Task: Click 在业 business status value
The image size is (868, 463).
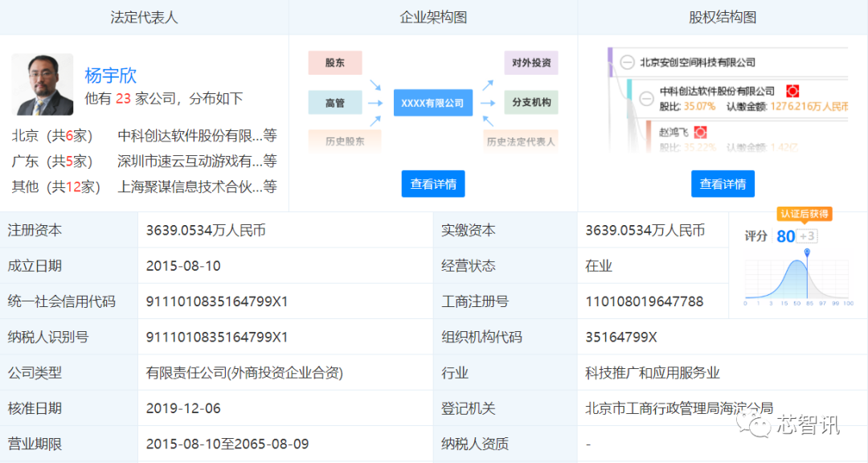Action: tap(599, 266)
